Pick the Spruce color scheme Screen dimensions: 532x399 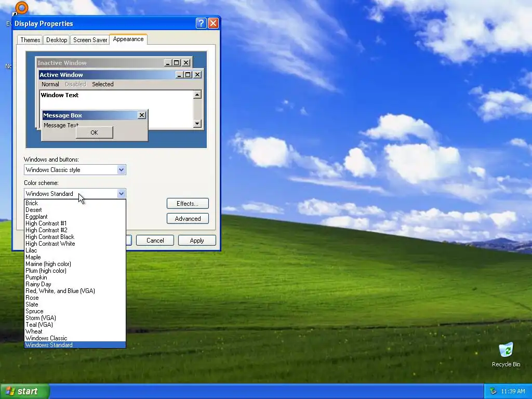click(x=75, y=311)
